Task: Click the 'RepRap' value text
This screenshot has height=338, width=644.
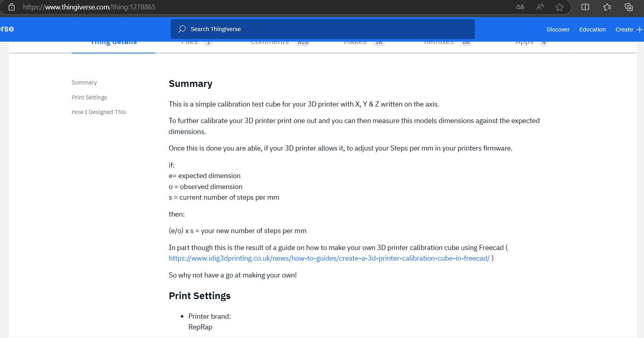Action: 200,327
